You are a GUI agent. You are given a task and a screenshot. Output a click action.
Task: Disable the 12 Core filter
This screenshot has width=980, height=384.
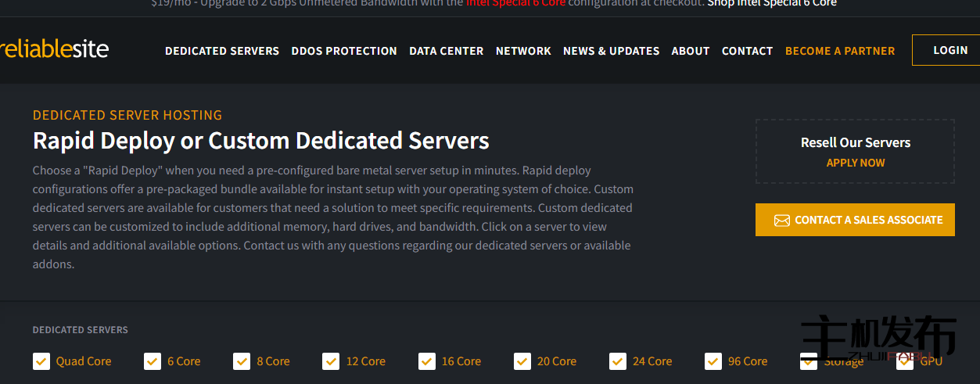click(x=331, y=361)
